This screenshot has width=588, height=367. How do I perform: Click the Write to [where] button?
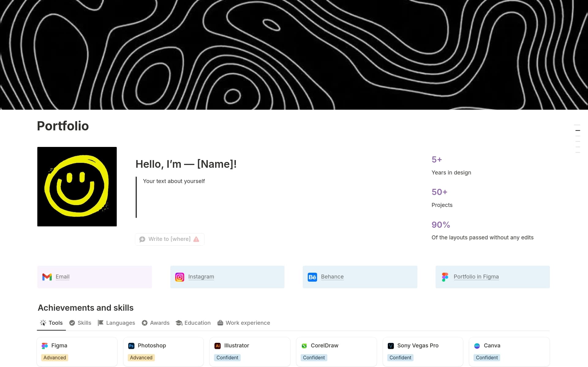[x=169, y=239]
